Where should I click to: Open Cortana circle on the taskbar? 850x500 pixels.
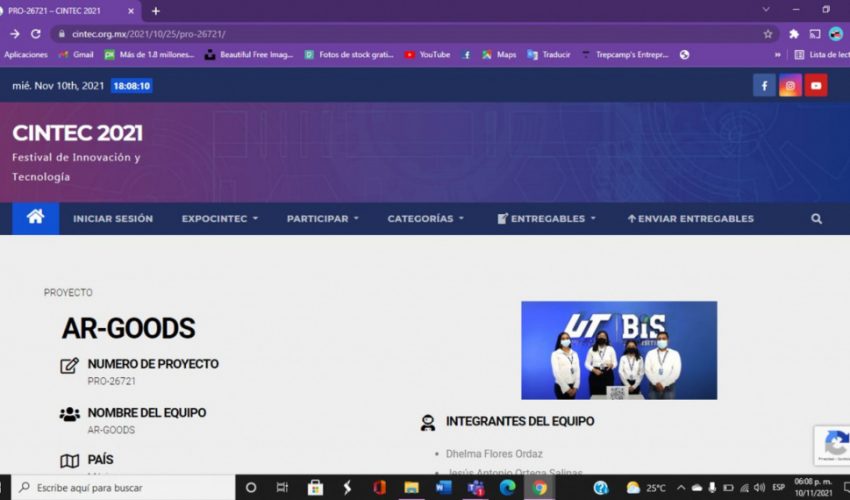point(250,488)
